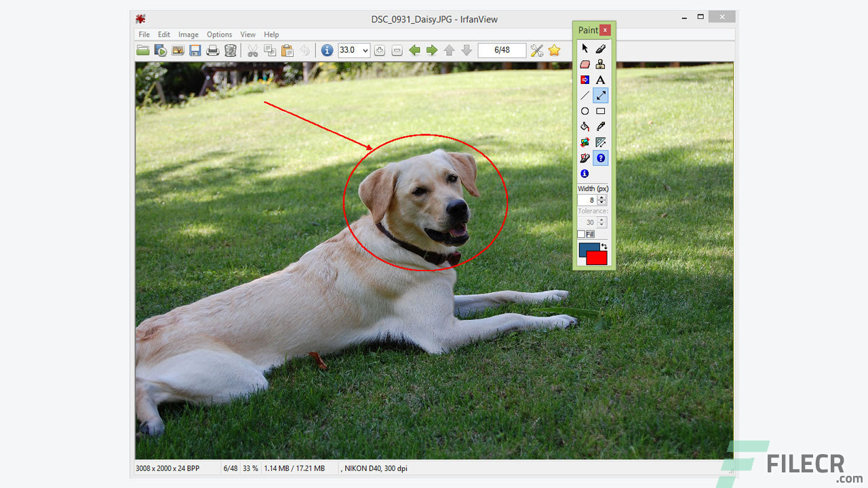Open the File menu

144,35
